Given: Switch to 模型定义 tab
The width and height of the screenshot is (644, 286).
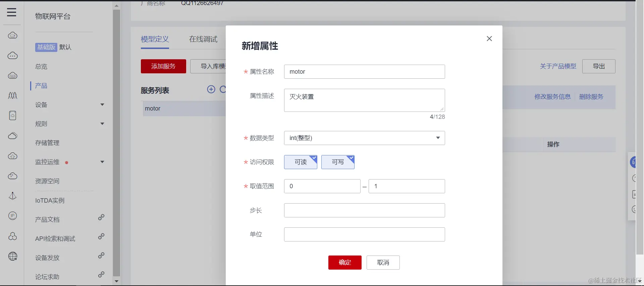Looking at the screenshot, I should coord(155,39).
